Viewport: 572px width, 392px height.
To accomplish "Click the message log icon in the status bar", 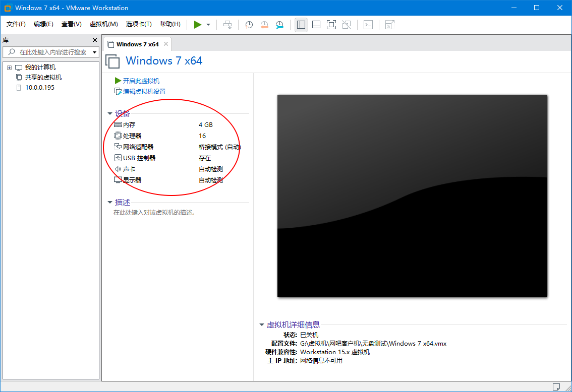I will click(x=556, y=386).
